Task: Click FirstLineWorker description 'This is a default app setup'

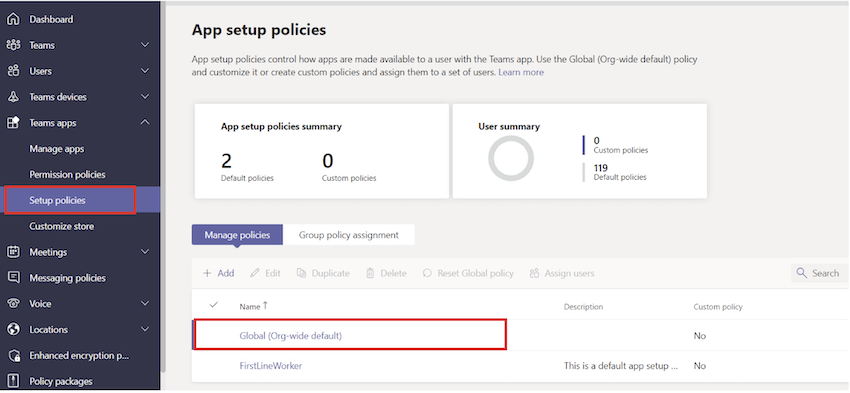Action: (x=621, y=366)
